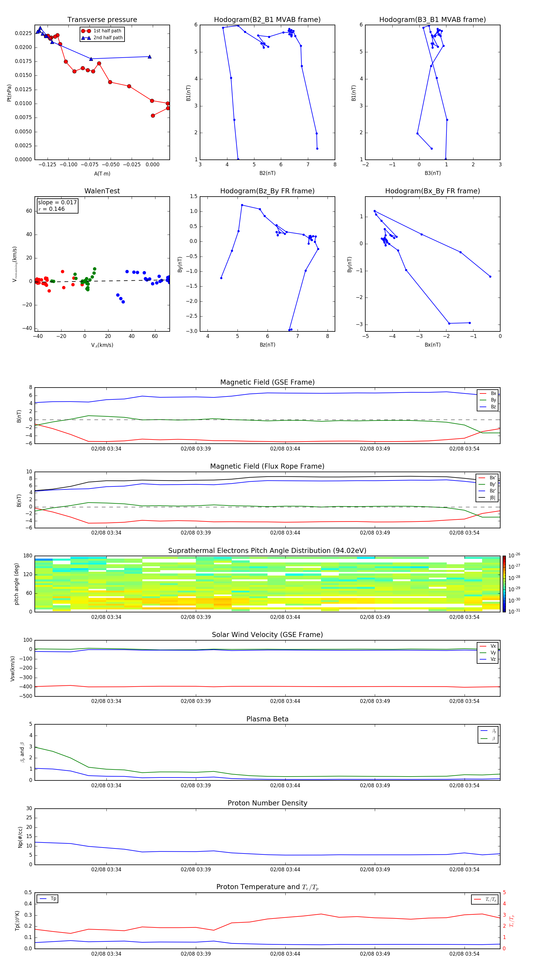This screenshot has height=980, width=535.
Task: Click the 'A(T·m)' x-axis label
Action: pyautogui.click(x=102, y=174)
